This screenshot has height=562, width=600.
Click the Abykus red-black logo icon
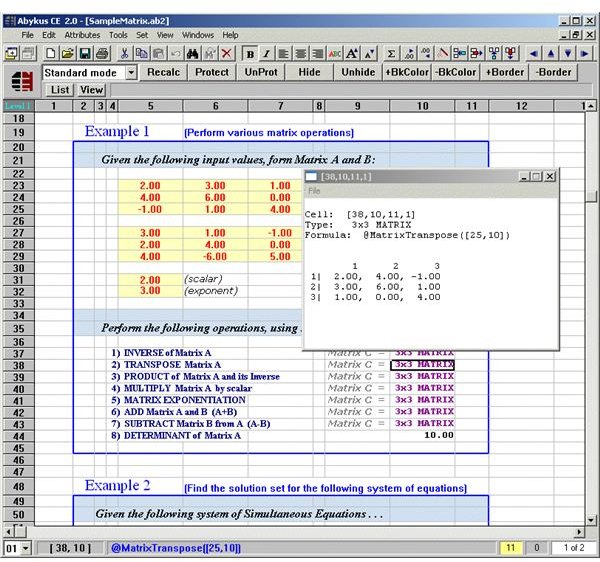(22, 81)
